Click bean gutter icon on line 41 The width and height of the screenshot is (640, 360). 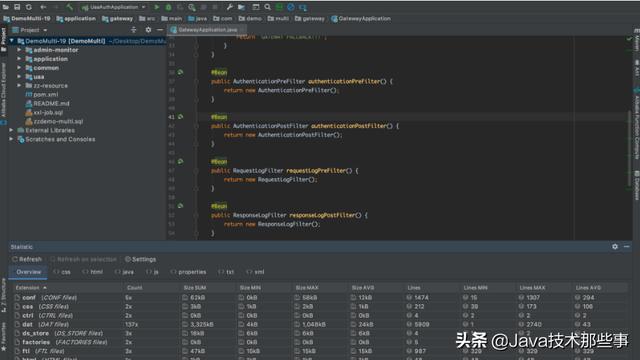(180, 117)
